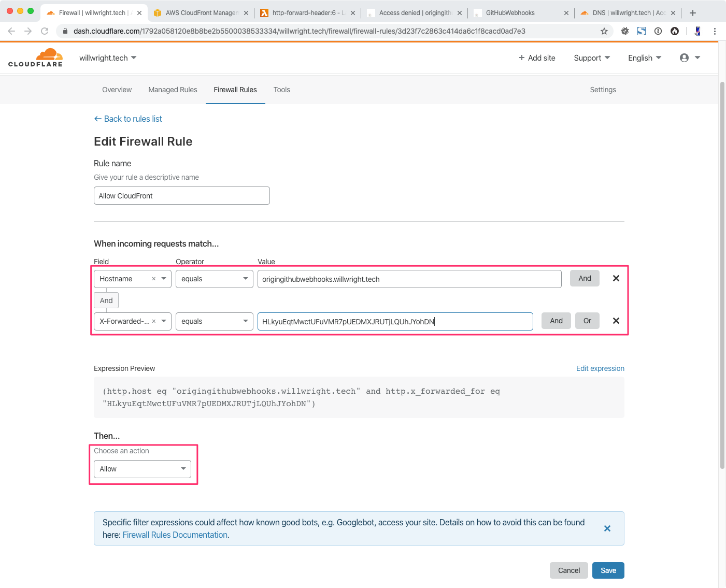Click the Edit expression link

[x=600, y=368]
